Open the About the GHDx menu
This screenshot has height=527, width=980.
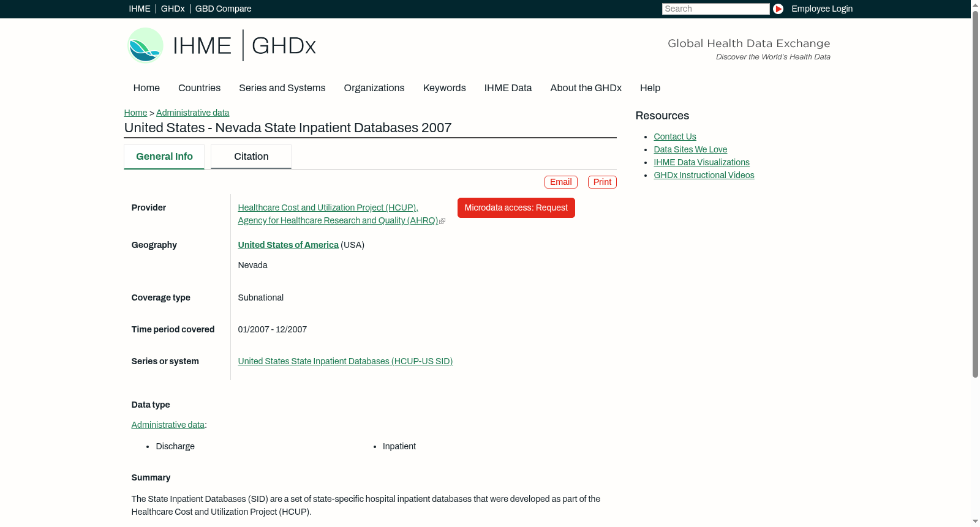click(x=586, y=88)
